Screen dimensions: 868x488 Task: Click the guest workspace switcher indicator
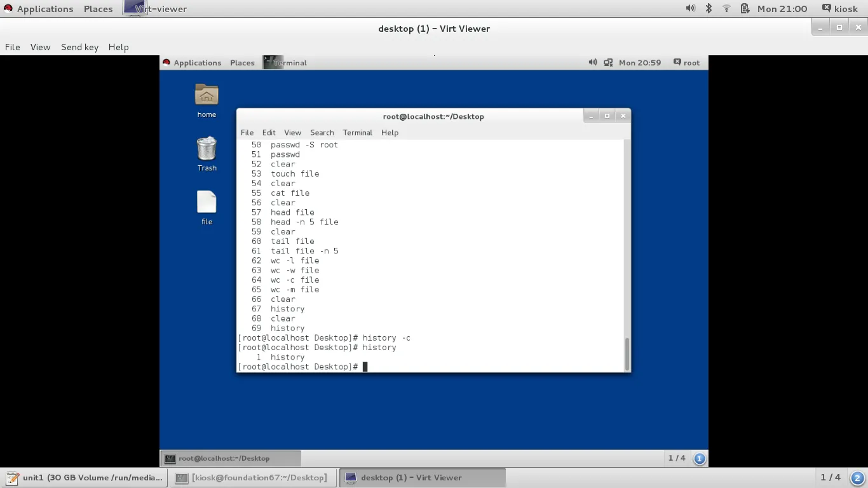pos(700,458)
